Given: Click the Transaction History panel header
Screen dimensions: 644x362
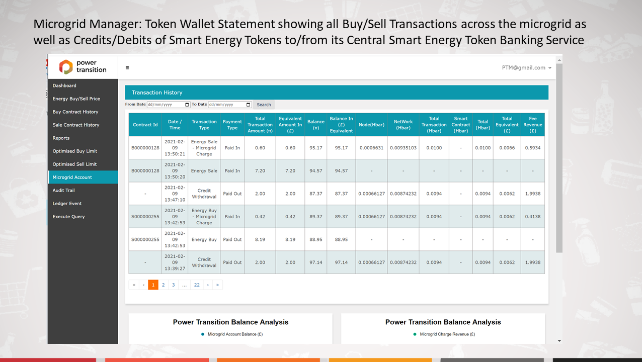Looking at the screenshot, I should [337, 93].
